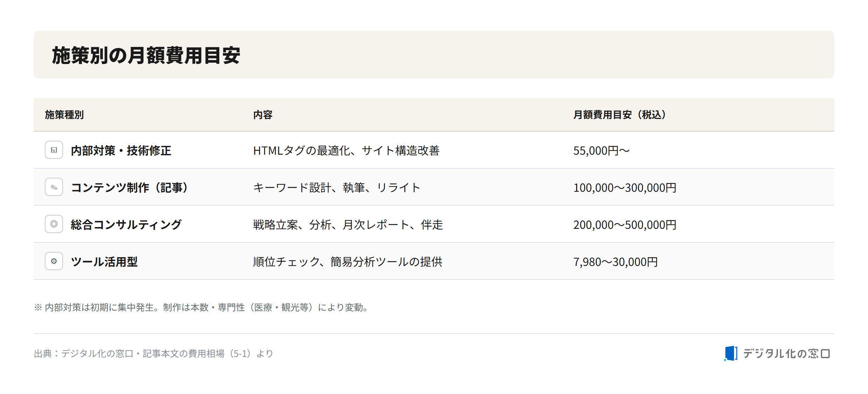Click the コンテンツ制作(記事) label

[130, 188]
